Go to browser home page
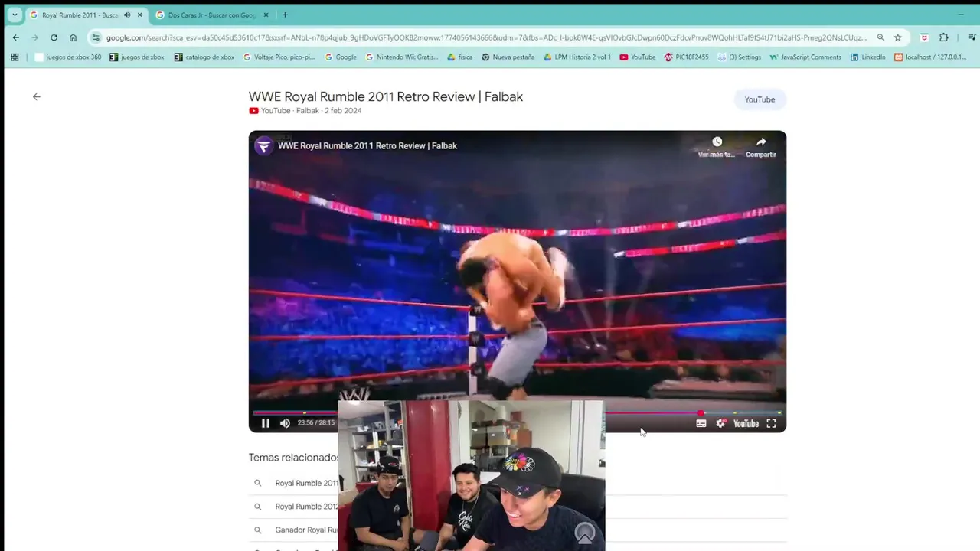This screenshot has width=980, height=551. (x=73, y=37)
